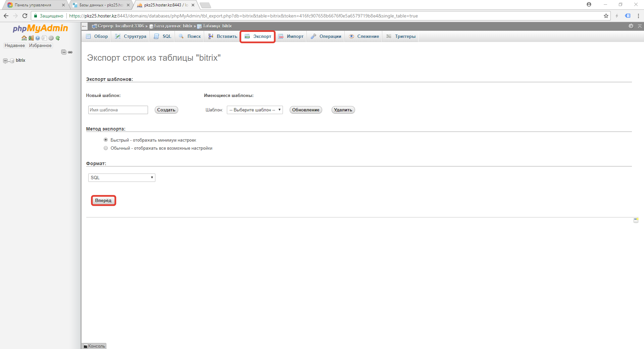Click the log out door icon
This screenshot has width=644, height=349.
31,38
